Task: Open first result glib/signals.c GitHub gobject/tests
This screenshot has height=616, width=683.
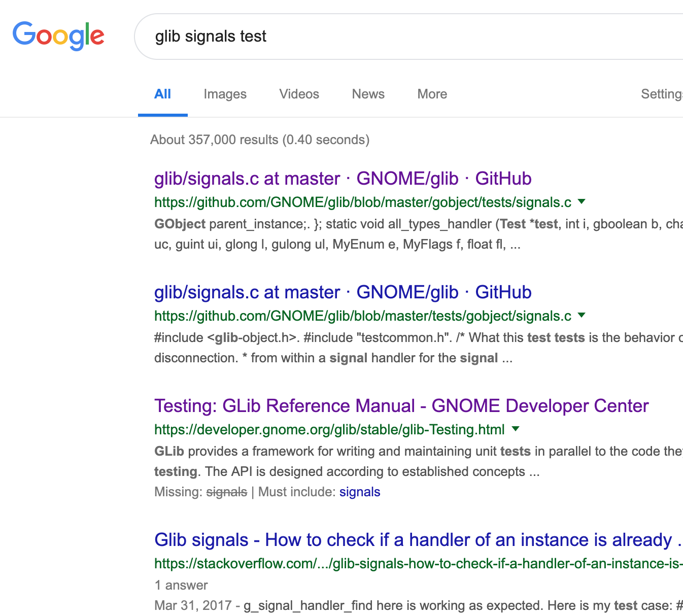Action: pyautogui.click(x=343, y=179)
